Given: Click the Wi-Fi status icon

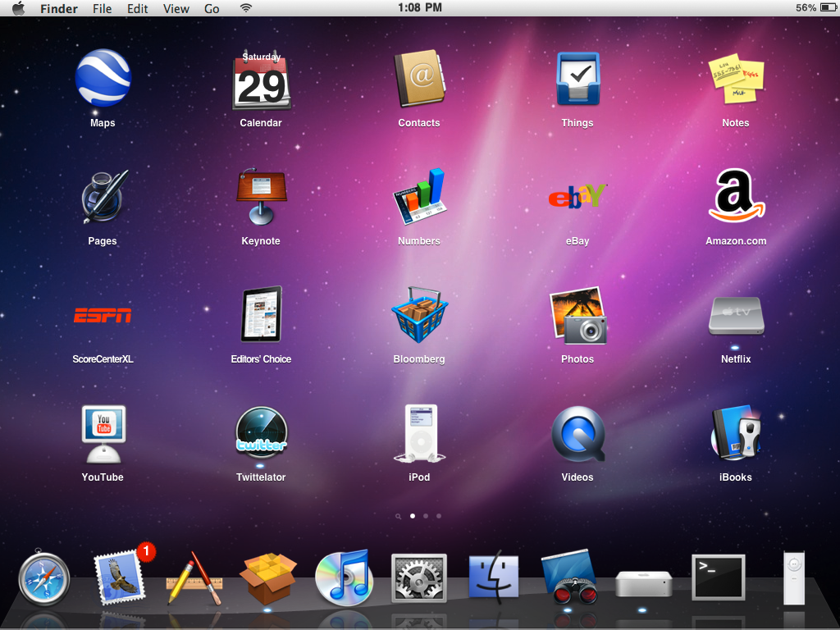Looking at the screenshot, I should [246, 8].
